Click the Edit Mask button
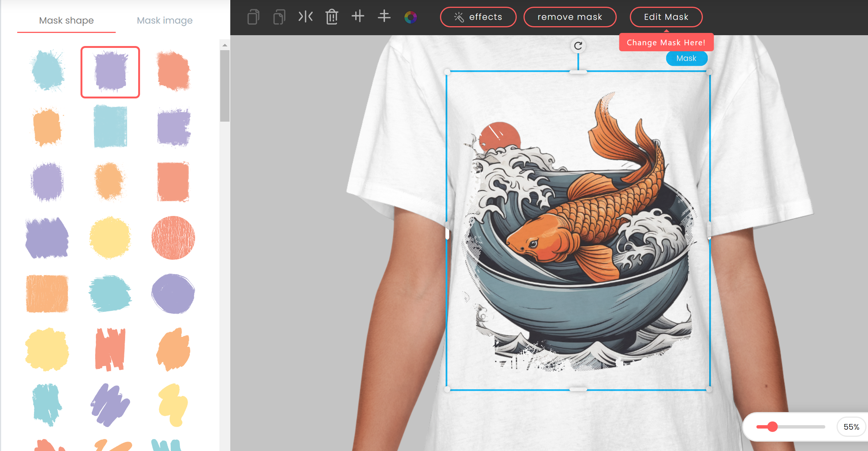The width and height of the screenshot is (868, 451). tap(666, 17)
